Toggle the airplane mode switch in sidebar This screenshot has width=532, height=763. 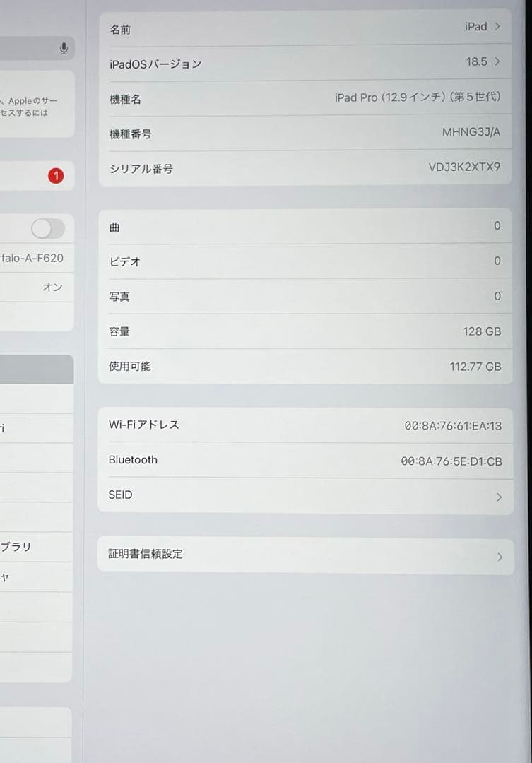pos(48,229)
